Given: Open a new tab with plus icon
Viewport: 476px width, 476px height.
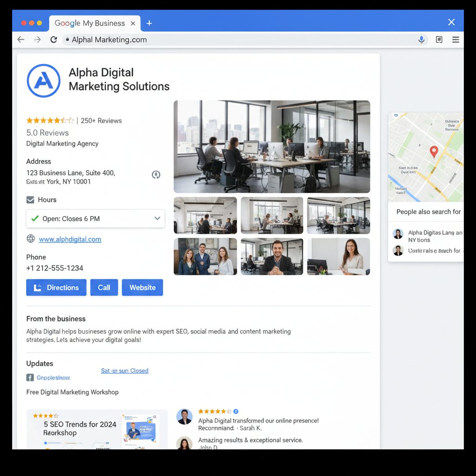Looking at the screenshot, I should point(149,23).
